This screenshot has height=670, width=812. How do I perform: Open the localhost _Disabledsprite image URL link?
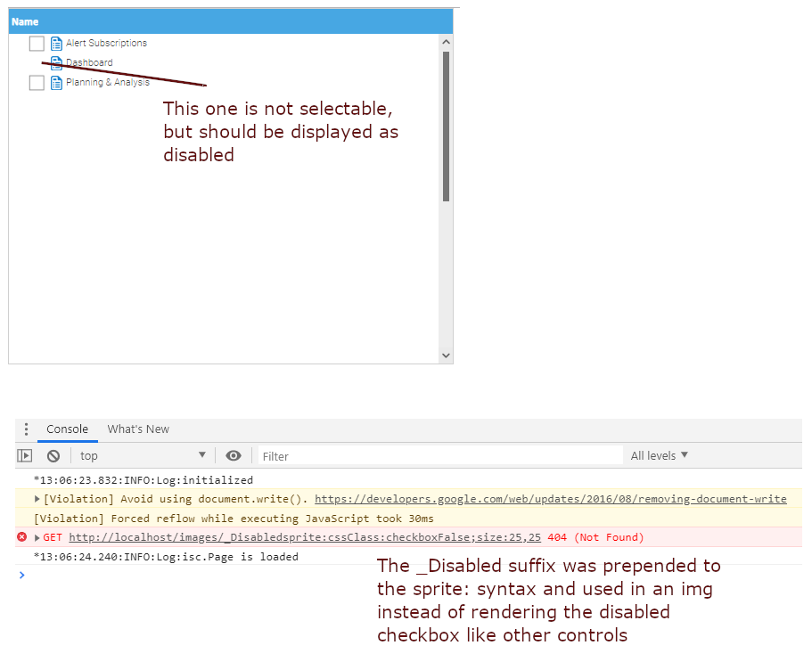[x=305, y=537]
